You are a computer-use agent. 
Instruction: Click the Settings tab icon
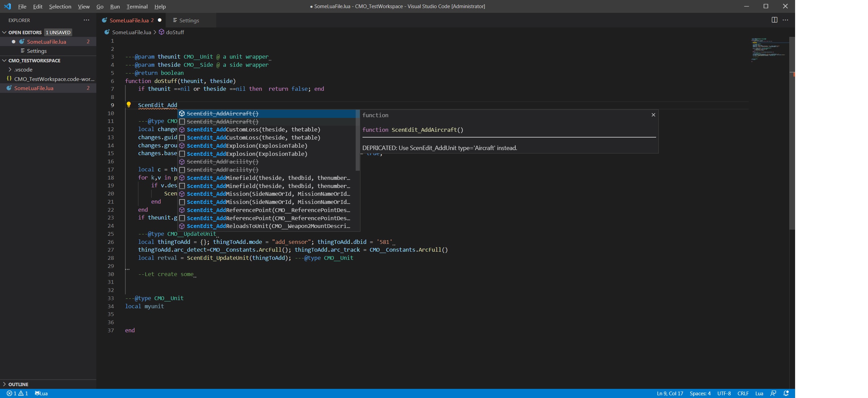[x=175, y=20]
